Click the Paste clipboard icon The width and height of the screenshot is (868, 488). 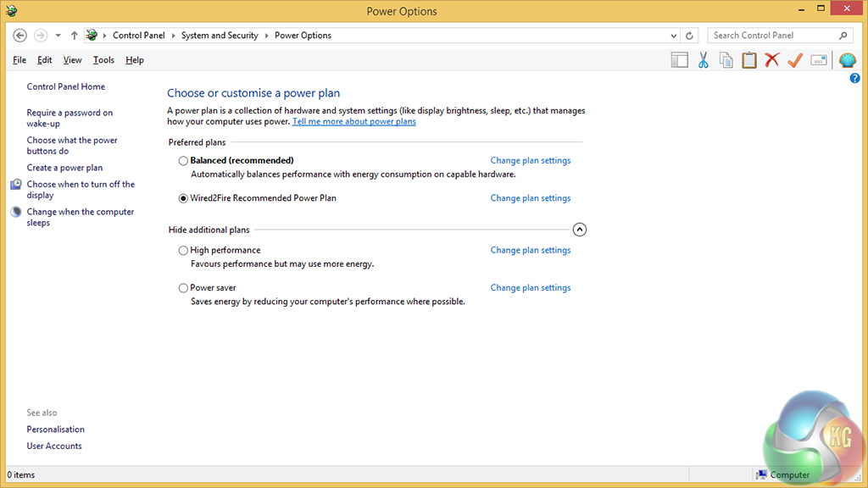coord(748,60)
